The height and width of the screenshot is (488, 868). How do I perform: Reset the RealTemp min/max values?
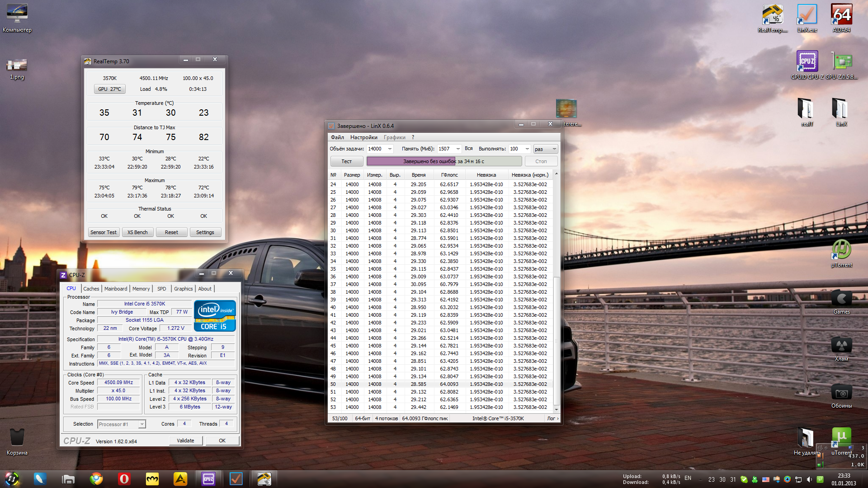tap(171, 232)
